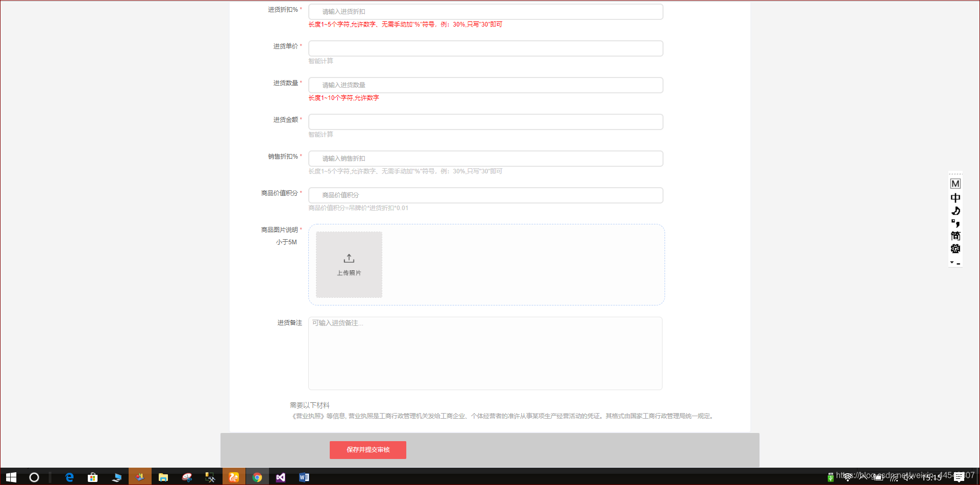Select the voice input icon on Sogou toolbar
The width and height of the screenshot is (980, 485).
click(x=955, y=211)
